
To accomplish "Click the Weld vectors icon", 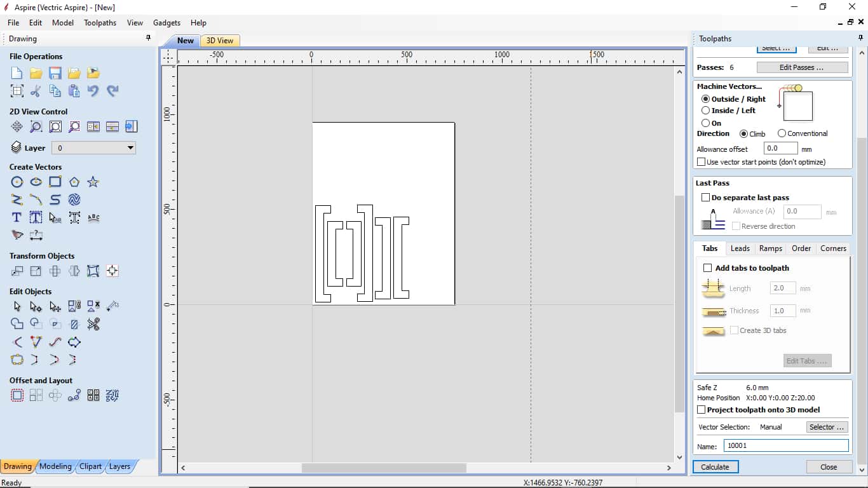I will [17, 324].
